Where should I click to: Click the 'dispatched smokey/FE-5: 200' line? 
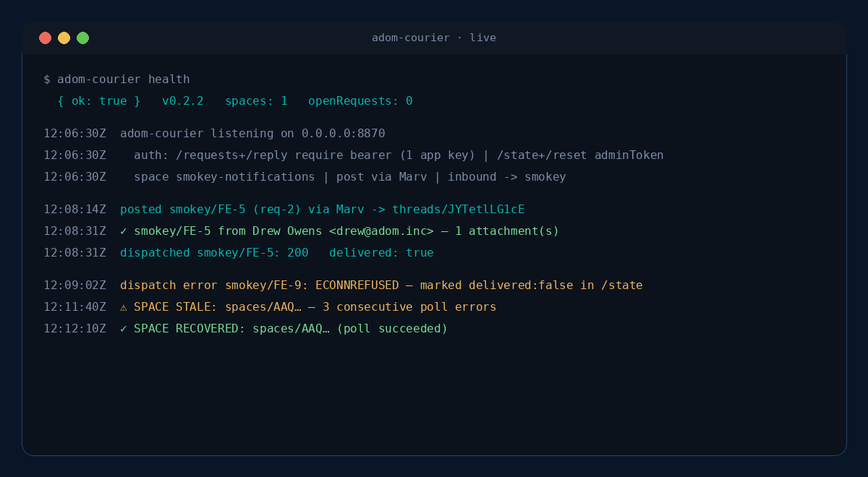277,253
